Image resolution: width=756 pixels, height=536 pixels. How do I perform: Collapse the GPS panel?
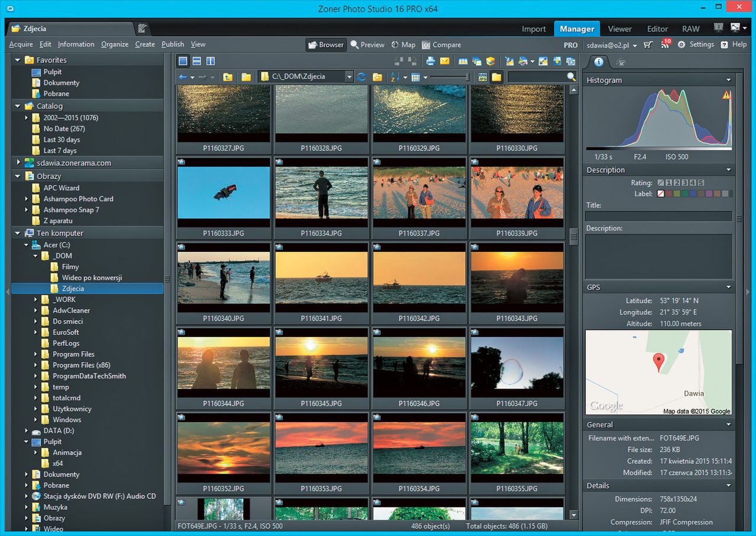click(x=728, y=287)
